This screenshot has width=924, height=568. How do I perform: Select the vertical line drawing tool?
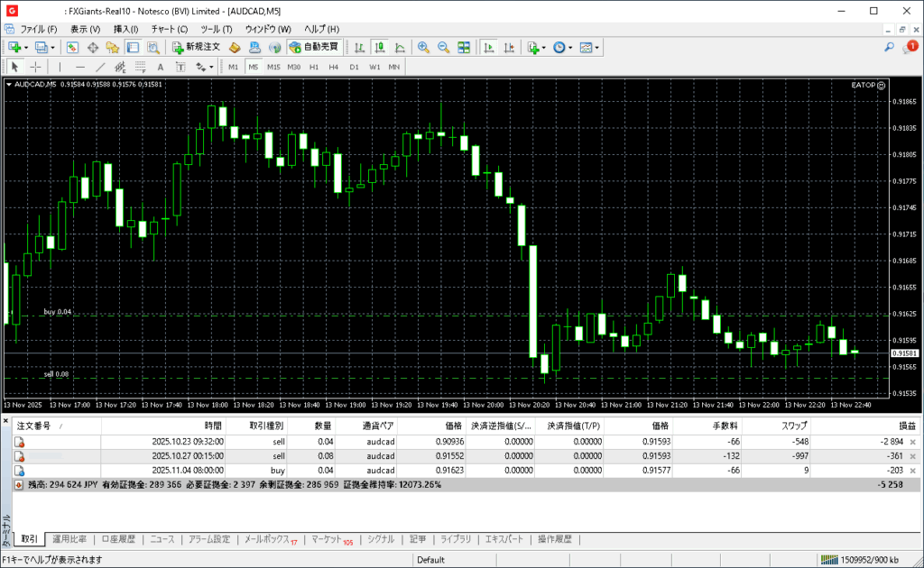coord(60,67)
